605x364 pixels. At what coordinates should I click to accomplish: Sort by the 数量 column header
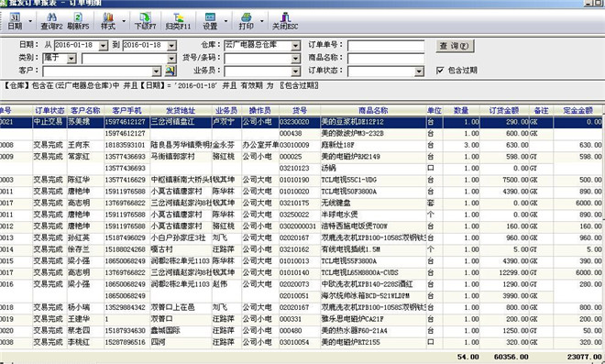[x=461, y=110]
